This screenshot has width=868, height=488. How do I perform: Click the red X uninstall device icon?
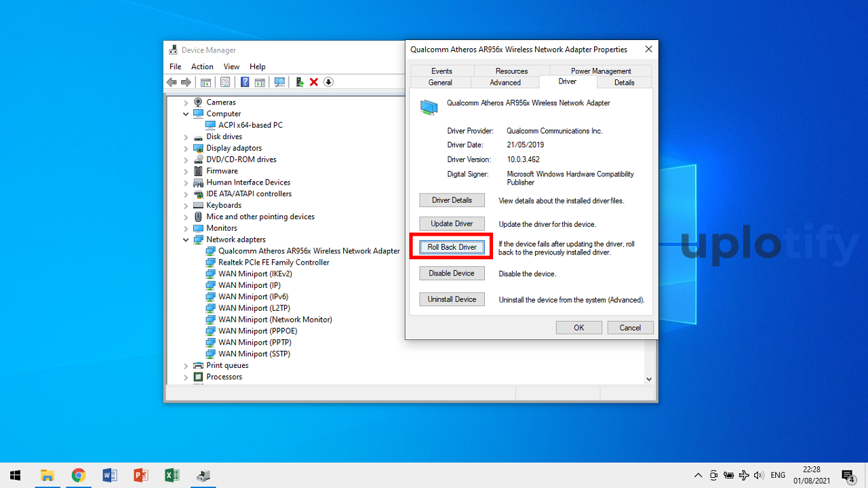(314, 82)
